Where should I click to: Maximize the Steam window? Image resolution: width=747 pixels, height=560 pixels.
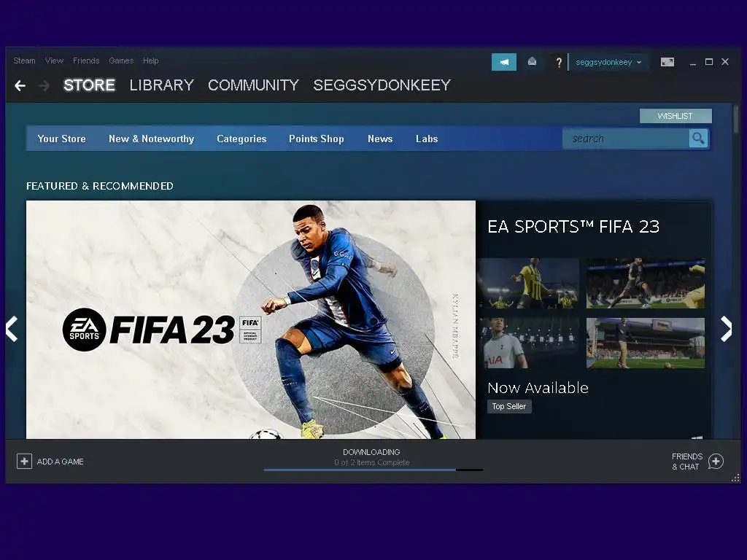709,62
